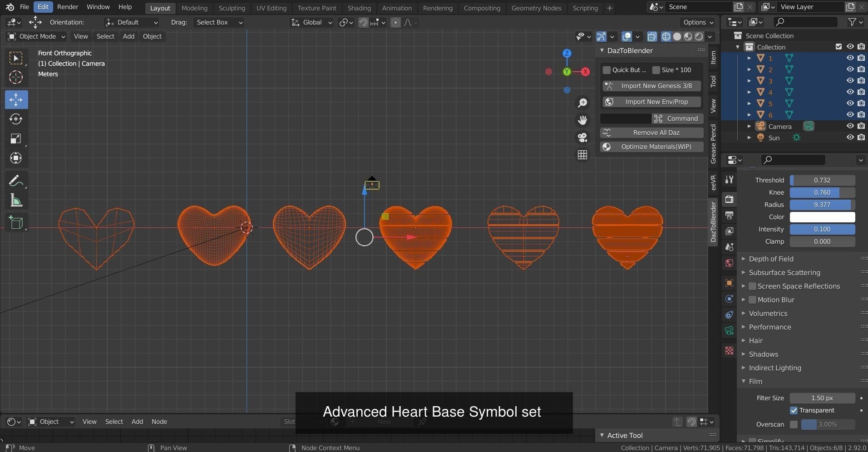Open the Tool properties tab icon
868x452 pixels.
pos(729,179)
